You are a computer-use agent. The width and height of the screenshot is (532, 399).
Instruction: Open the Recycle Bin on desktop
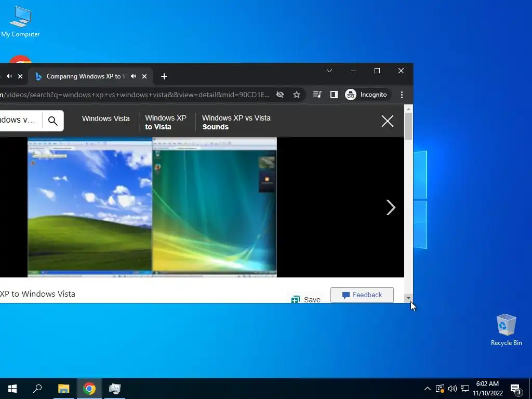coord(506,330)
